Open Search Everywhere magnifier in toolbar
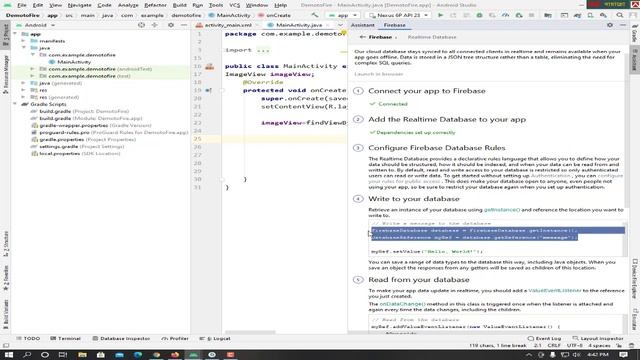 pos(620,15)
